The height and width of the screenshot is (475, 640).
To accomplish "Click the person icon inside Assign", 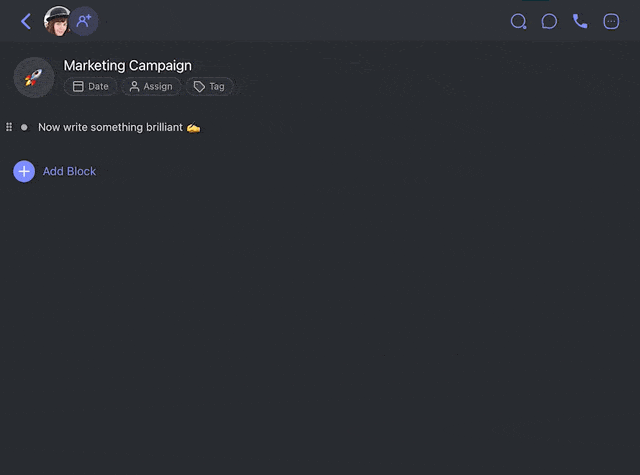I will tap(134, 87).
